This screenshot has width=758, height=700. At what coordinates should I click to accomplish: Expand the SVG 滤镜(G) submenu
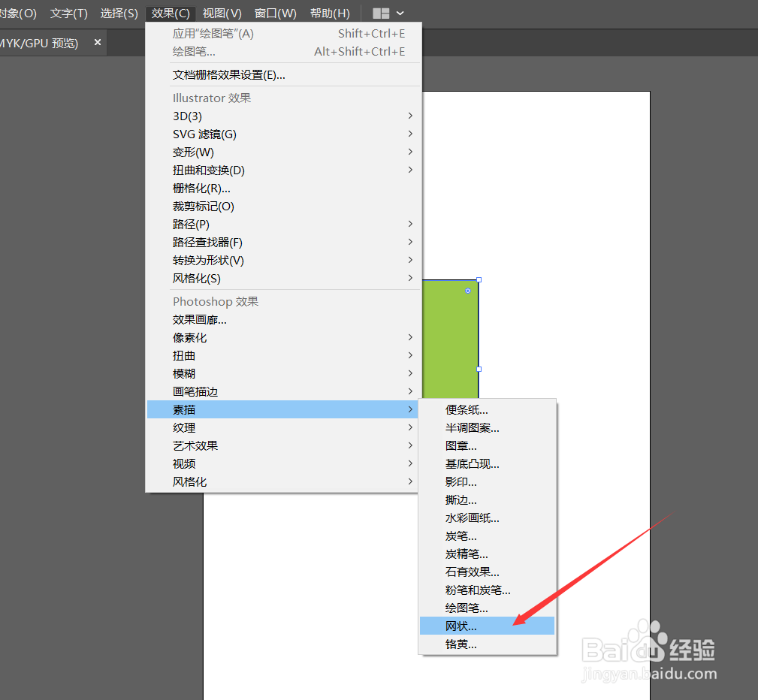tap(284, 134)
